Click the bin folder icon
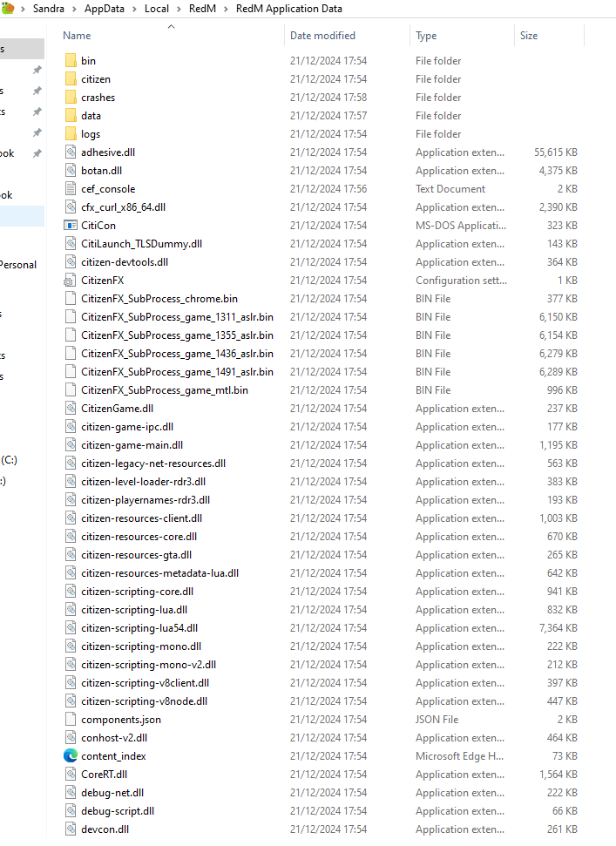Viewport: 616px width, 846px height. [x=71, y=60]
